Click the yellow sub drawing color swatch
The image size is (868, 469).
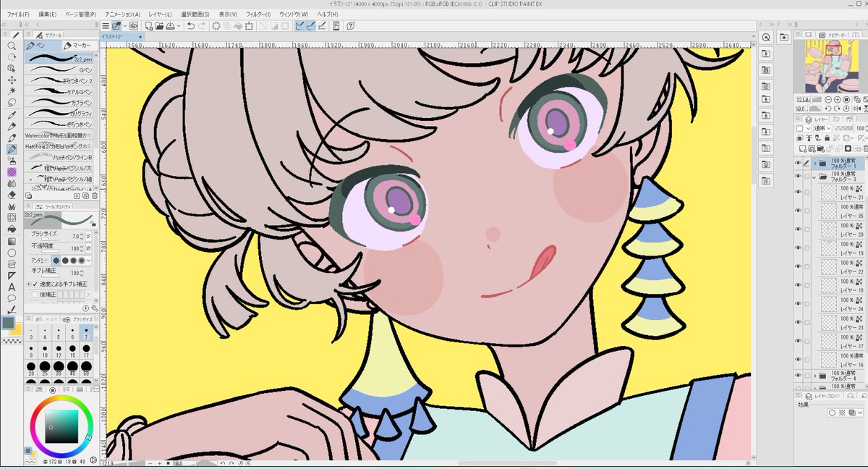pos(16,330)
